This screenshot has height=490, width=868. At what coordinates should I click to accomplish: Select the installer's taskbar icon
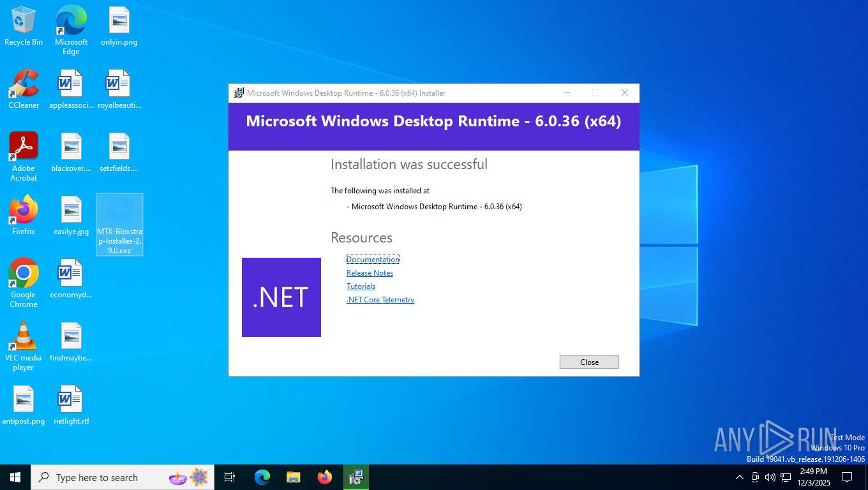(355, 477)
